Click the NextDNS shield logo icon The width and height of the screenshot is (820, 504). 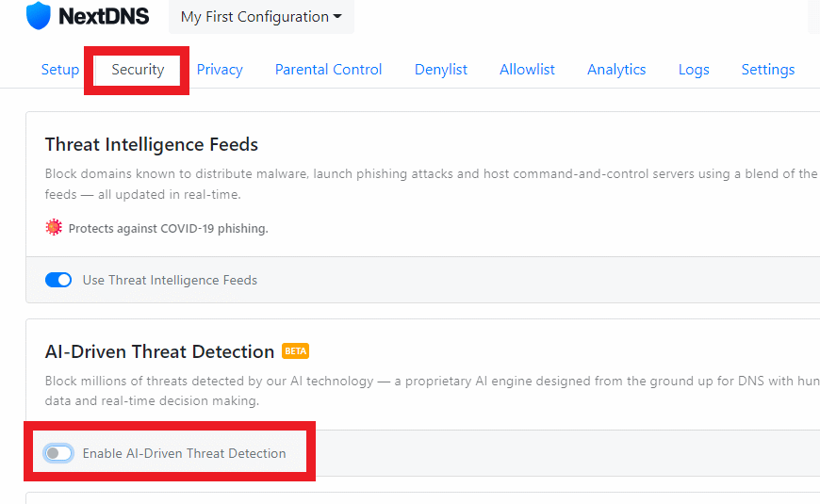tap(39, 15)
